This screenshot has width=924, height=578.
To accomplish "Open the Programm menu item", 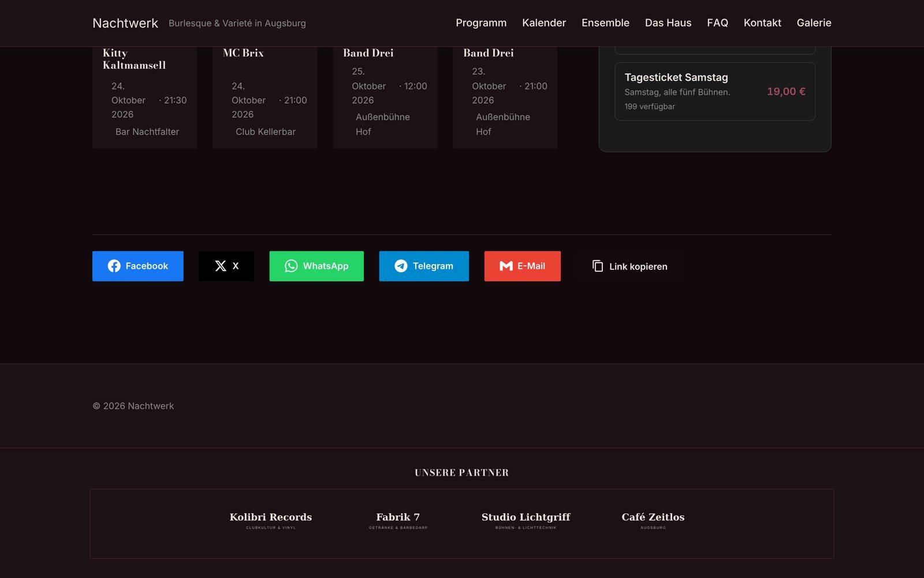I will coord(481,23).
